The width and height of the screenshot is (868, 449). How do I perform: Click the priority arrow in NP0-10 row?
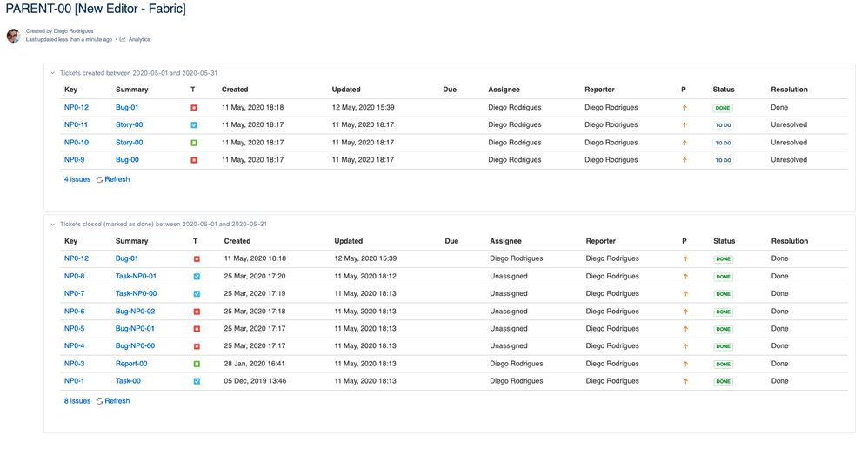(684, 143)
